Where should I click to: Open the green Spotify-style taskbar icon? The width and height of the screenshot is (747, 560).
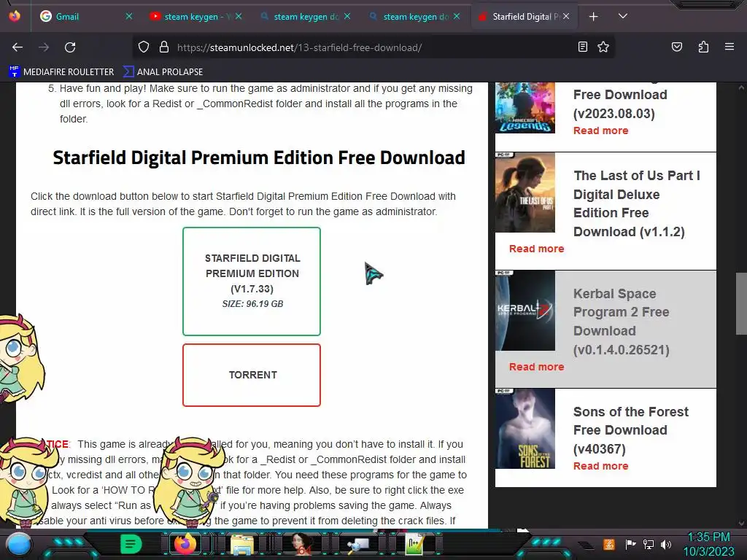[131, 544]
